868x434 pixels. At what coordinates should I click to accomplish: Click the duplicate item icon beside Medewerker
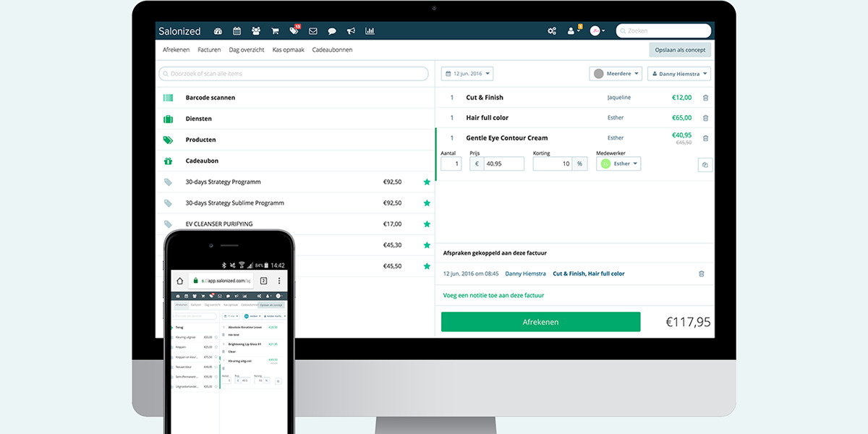click(x=705, y=165)
